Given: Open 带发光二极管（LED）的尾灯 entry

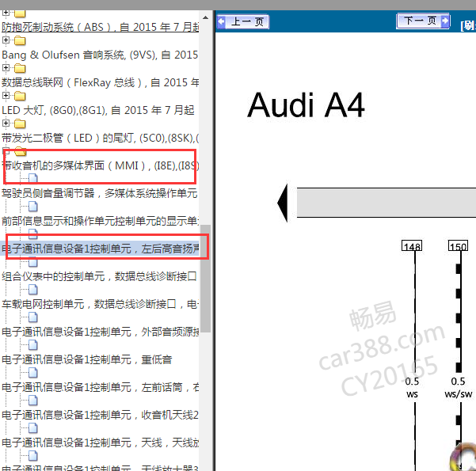Looking at the screenshot, I should (x=100, y=138).
